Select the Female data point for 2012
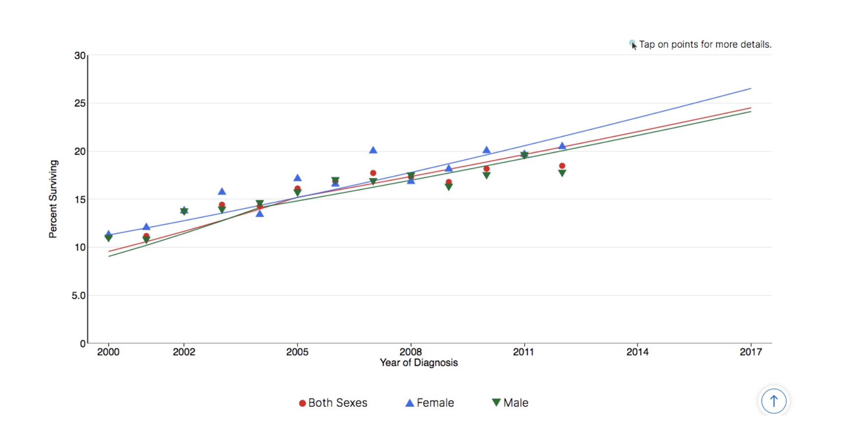The width and height of the screenshot is (868, 430). point(562,146)
